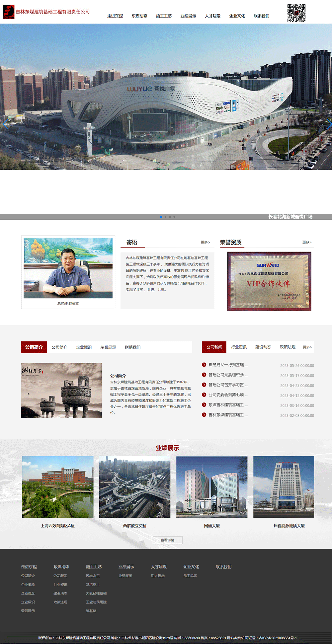Screen dimensions: 332x644
Task: Open 联系我们 in top navigation
Action: pos(262,16)
